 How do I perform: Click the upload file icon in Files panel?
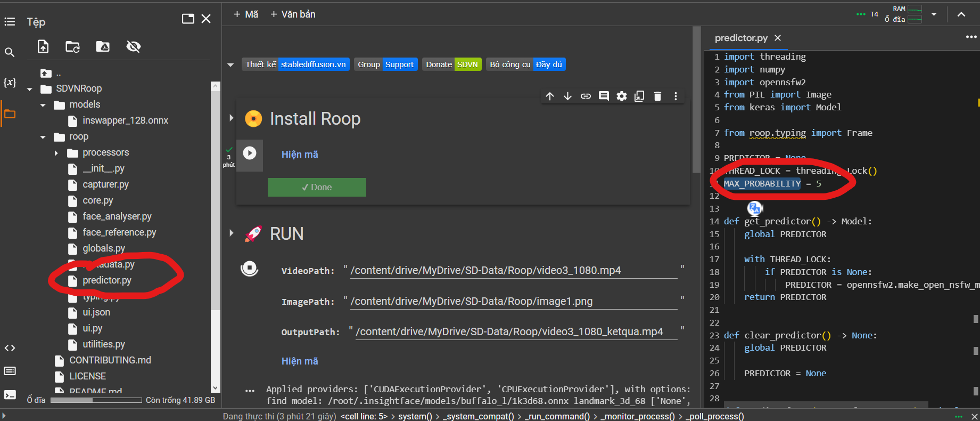[43, 47]
